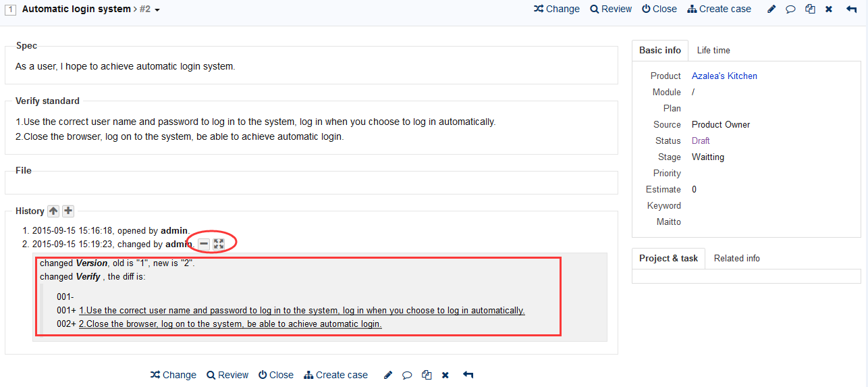Open the #2 version dropdown in the title
Screen dimensions: 868x387
click(149, 9)
